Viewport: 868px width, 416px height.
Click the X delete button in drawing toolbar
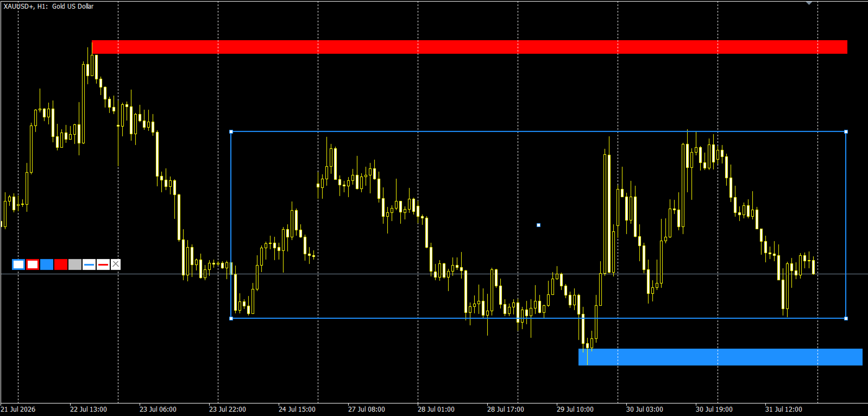(116, 264)
